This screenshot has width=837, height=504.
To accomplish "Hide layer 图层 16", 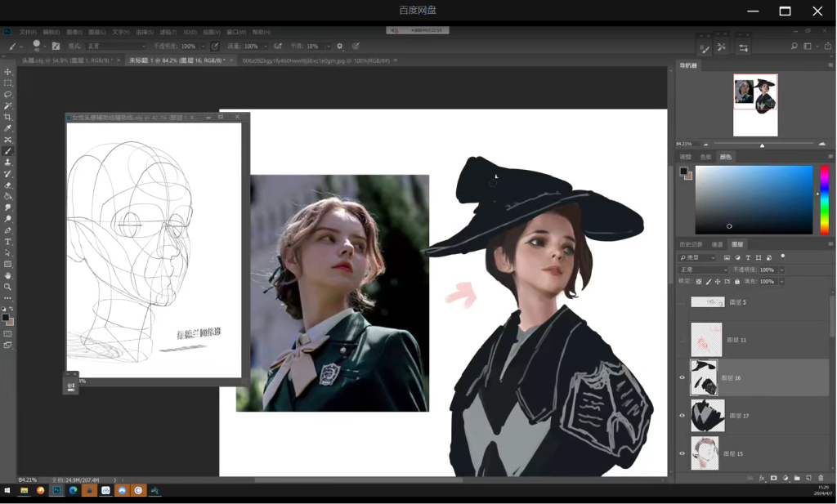I will coord(683,377).
